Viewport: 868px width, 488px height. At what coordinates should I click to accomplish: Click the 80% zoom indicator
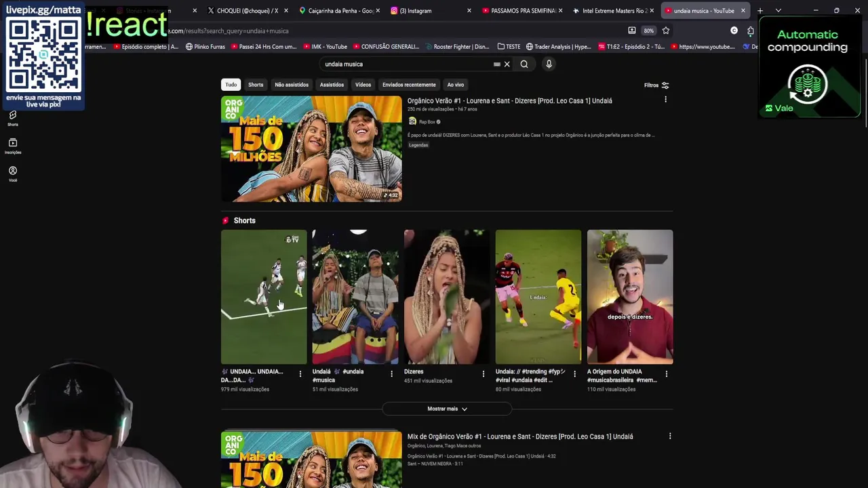click(649, 30)
